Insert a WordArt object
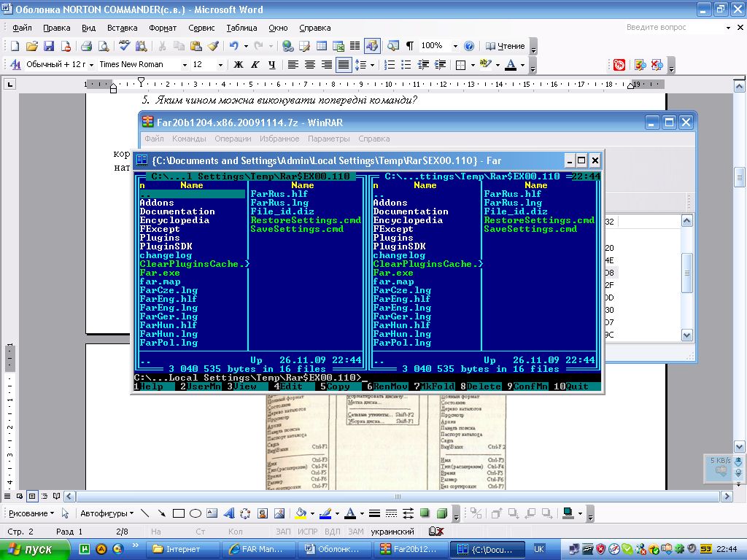The width and height of the screenshot is (747, 560). tap(228, 513)
